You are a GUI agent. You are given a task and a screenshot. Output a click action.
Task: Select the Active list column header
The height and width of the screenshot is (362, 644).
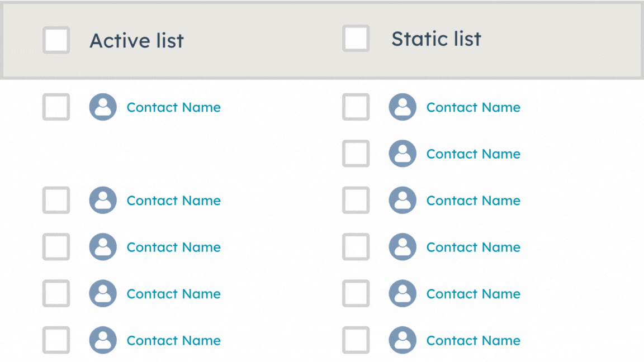tap(136, 40)
